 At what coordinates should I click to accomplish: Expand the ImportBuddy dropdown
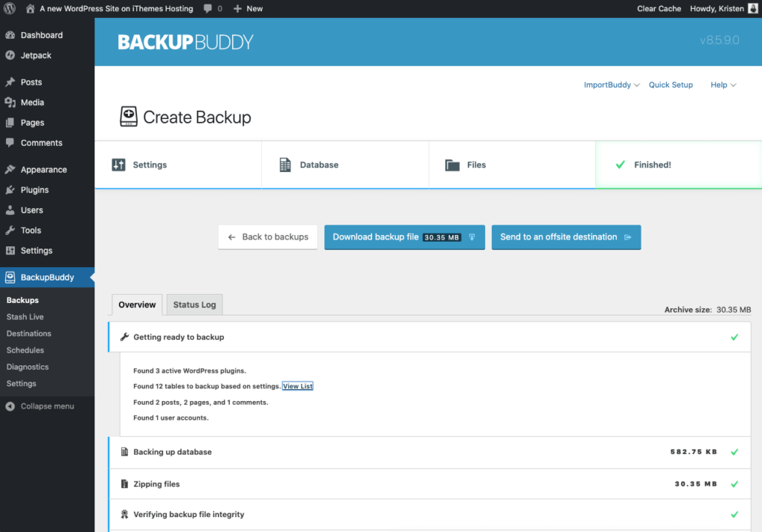tap(612, 85)
